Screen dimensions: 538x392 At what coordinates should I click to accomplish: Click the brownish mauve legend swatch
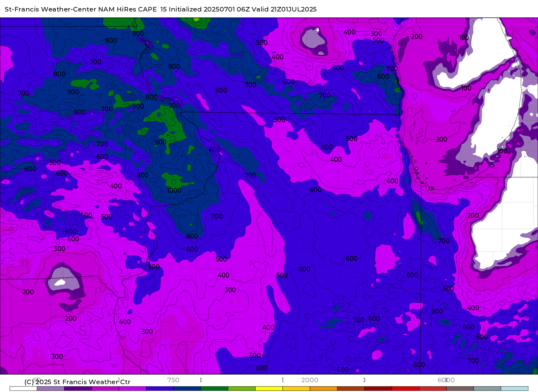pos(460,389)
